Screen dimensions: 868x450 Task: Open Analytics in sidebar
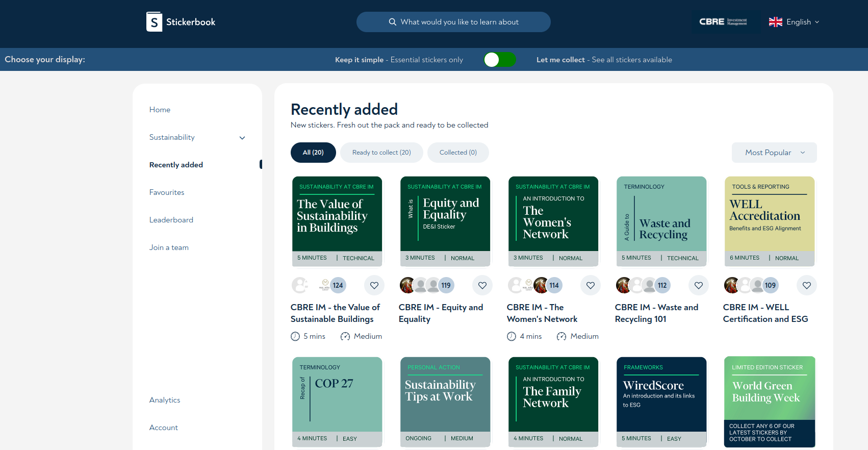coord(165,400)
